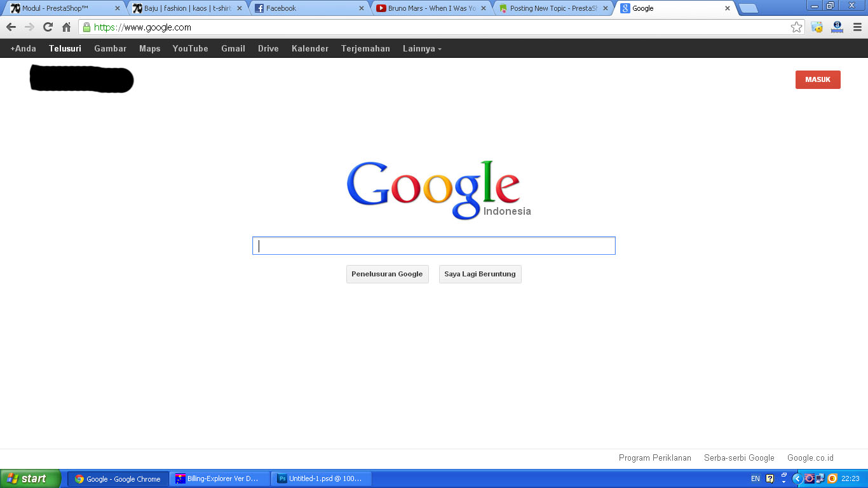Open Gmail from the Google bar
Screen dimensions: 868x488
pos(233,48)
